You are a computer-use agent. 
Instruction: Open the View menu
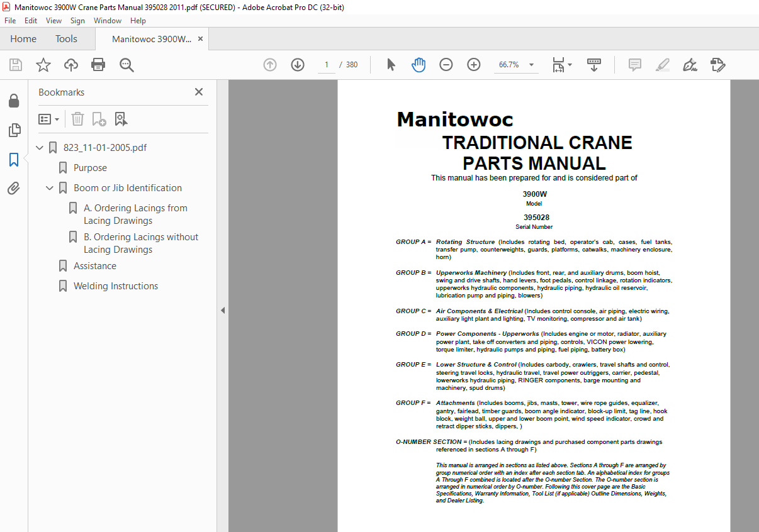(x=53, y=21)
